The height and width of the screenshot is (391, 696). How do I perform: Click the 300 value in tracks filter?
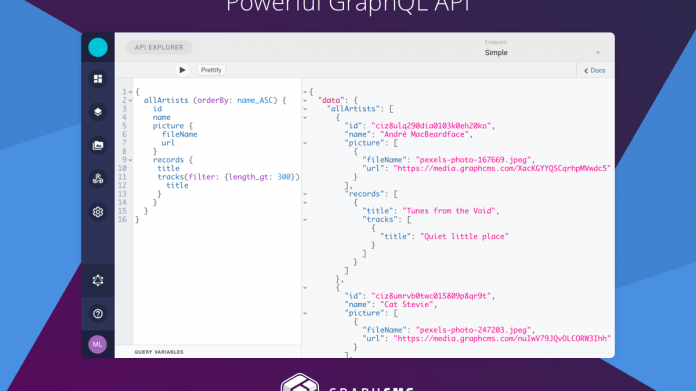(284, 177)
